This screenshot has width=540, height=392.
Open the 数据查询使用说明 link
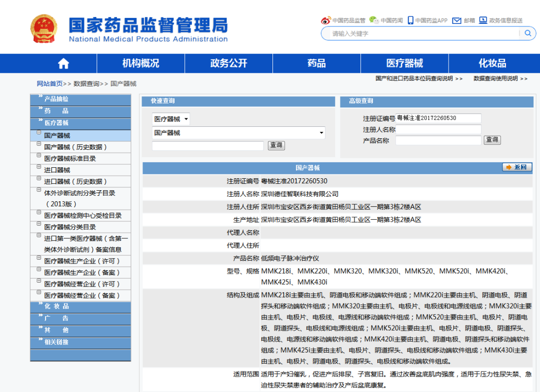(495, 78)
